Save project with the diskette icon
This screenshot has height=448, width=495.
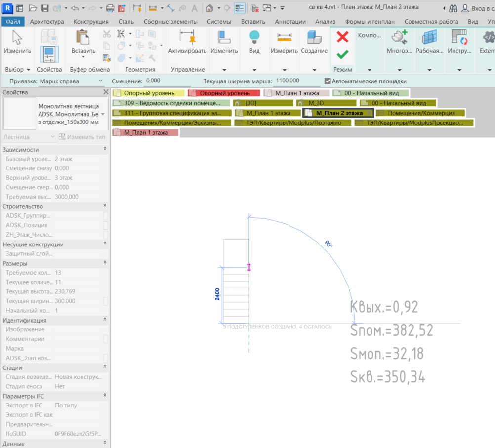(x=45, y=8)
